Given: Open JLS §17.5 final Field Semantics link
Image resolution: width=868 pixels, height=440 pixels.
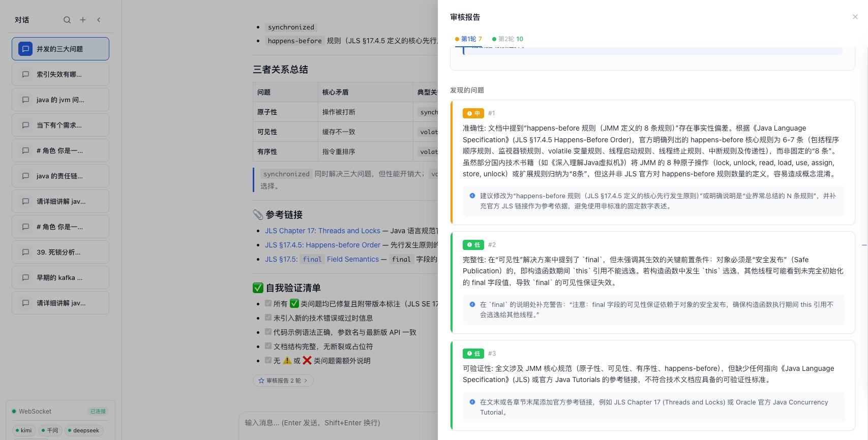Looking at the screenshot, I should click(x=322, y=259).
